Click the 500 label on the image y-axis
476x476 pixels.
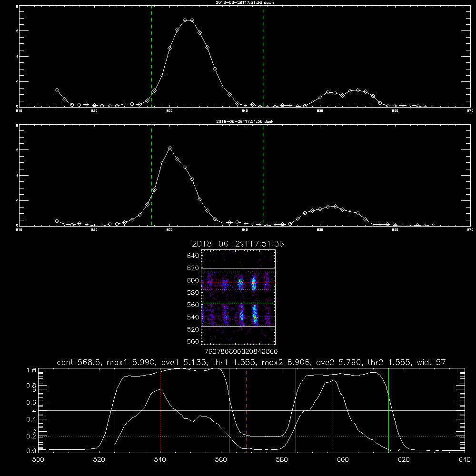pos(193,341)
